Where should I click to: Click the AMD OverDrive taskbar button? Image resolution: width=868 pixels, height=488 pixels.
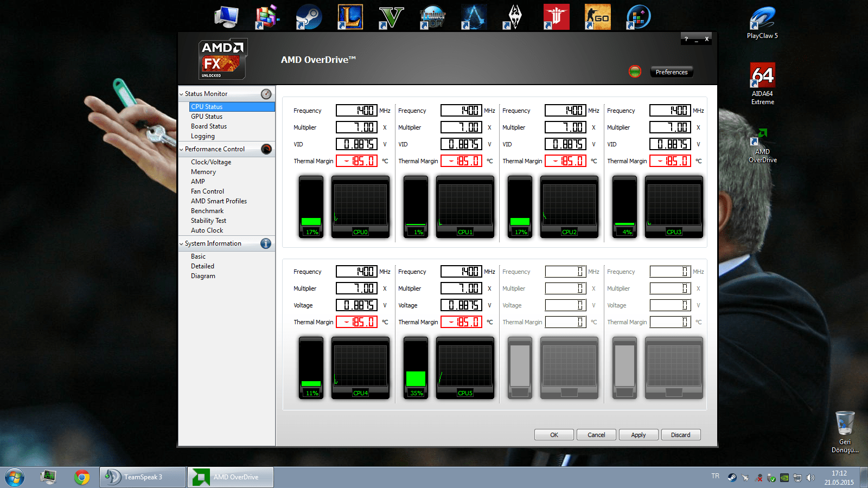[x=231, y=477]
